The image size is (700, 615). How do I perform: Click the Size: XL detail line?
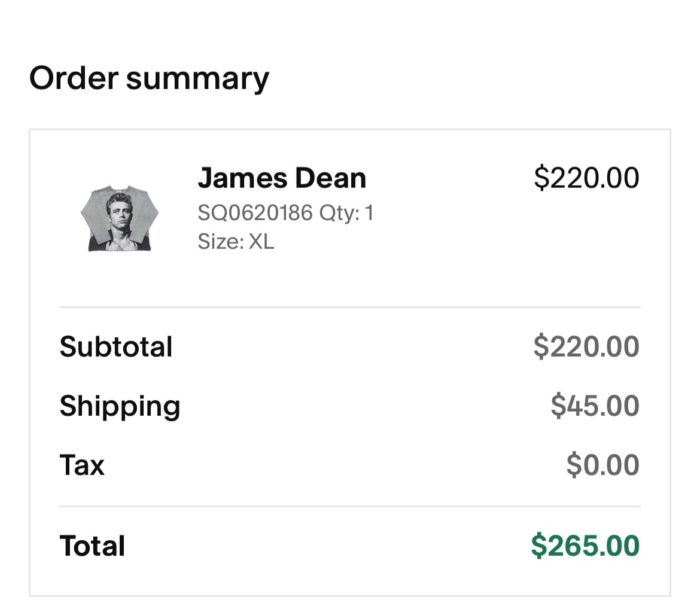point(236,242)
